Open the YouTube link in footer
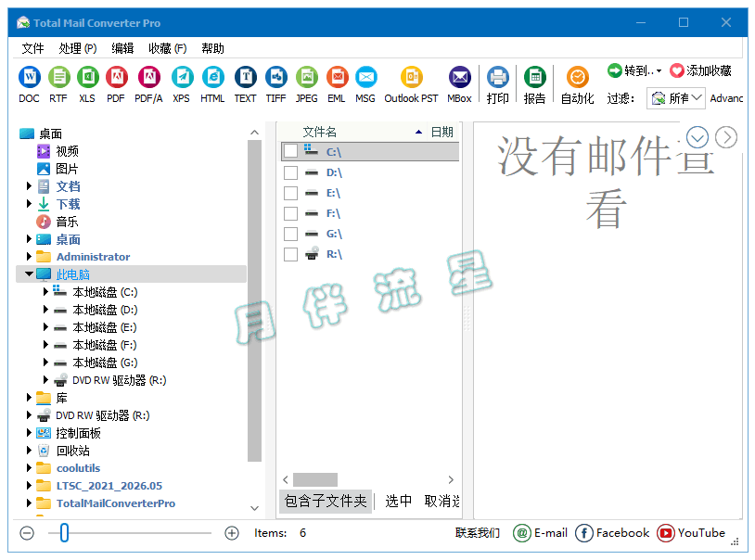755x560 pixels. pos(691,533)
